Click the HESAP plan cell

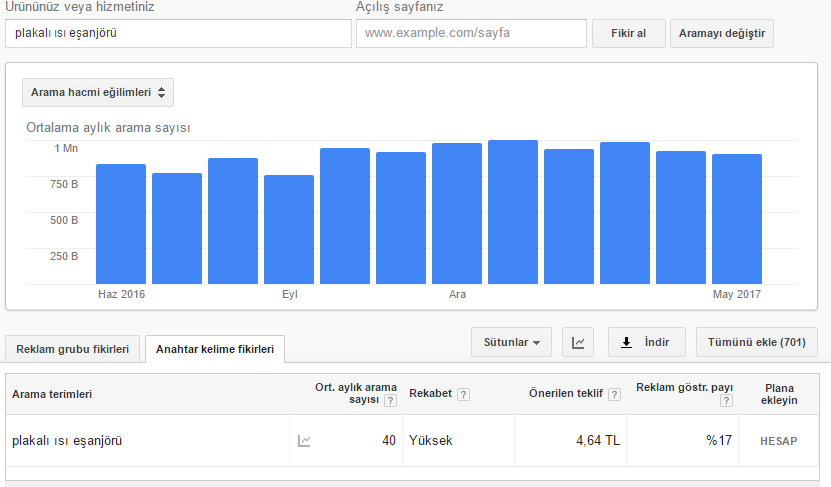coord(779,441)
